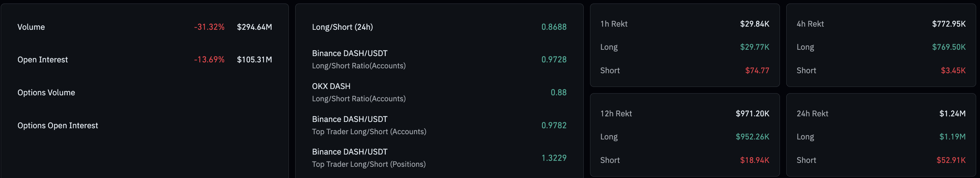Click the Volume label
The width and height of the screenshot is (980, 178).
(31, 27)
